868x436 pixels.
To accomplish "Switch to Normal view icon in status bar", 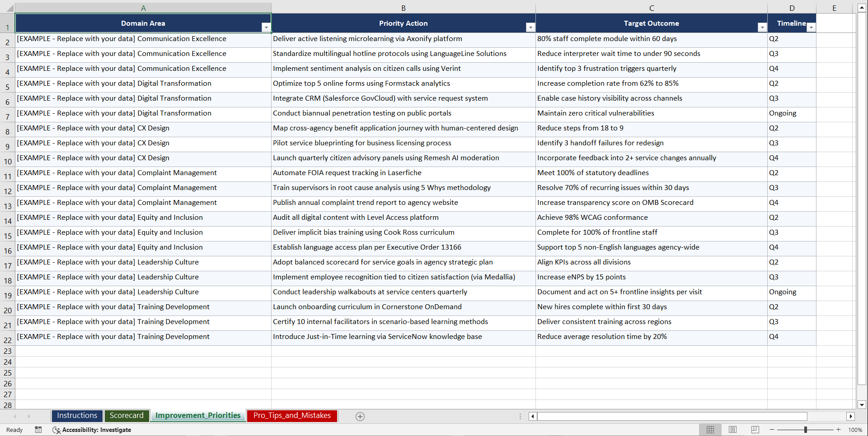I will click(x=710, y=430).
